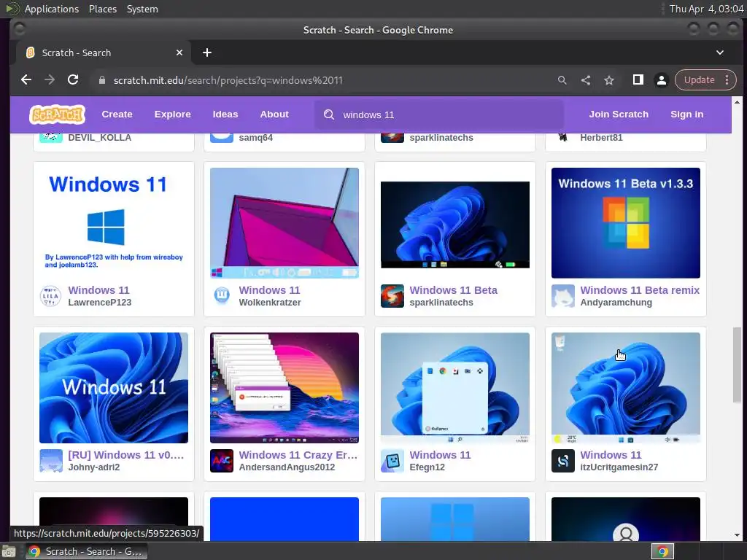The width and height of the screenshot is (747, 560).
Task: Open the Create menu item
Action: [117, 114]
